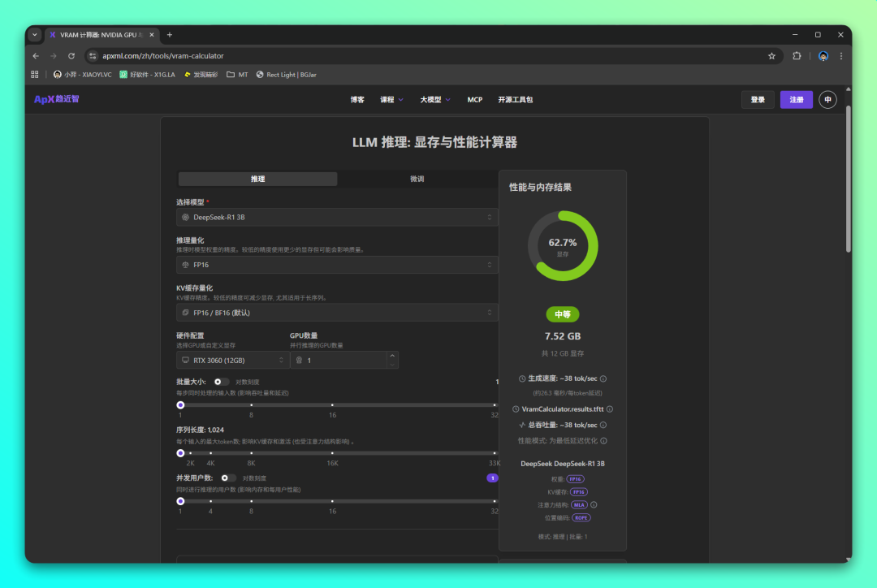
Task: Toggle 对数刻度 switch for 批量大小
Action: click(x=221, y=382)
